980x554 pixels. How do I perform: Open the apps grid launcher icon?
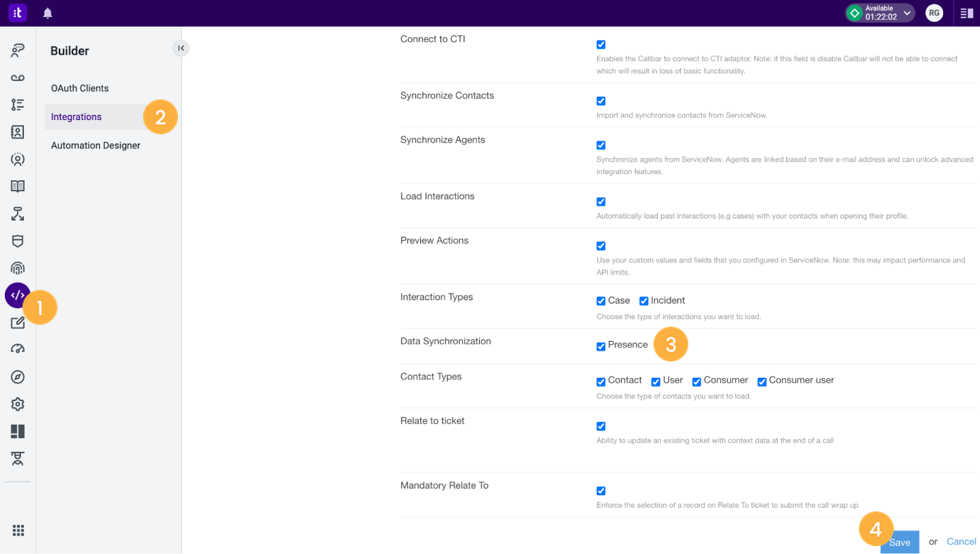(x=18, y=530)
